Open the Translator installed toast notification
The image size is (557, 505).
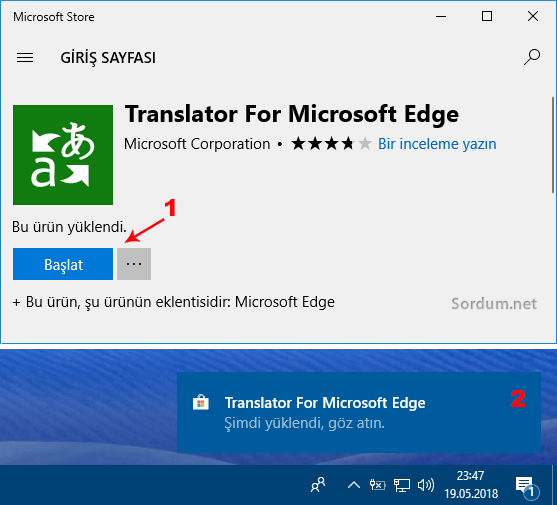pos(359,412)
